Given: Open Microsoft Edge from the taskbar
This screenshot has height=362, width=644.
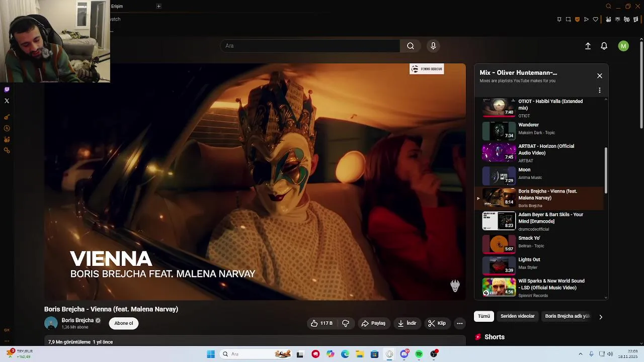Looking at the screenshot, I should (345, 354).
